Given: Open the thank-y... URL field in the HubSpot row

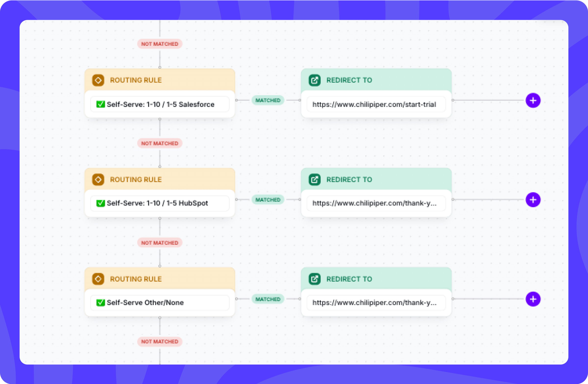Looking at the screenshot, I should [376, 203].
